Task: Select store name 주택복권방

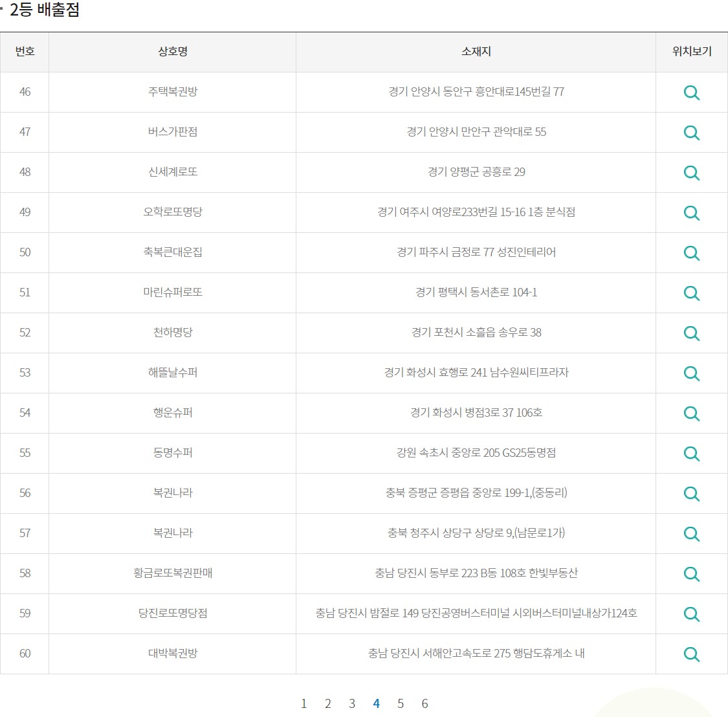Action: click(x=173, y=91)
